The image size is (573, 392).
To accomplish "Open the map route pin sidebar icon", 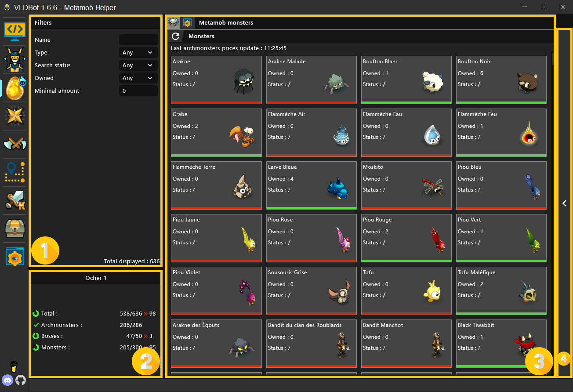I will [x=15, y=172].
